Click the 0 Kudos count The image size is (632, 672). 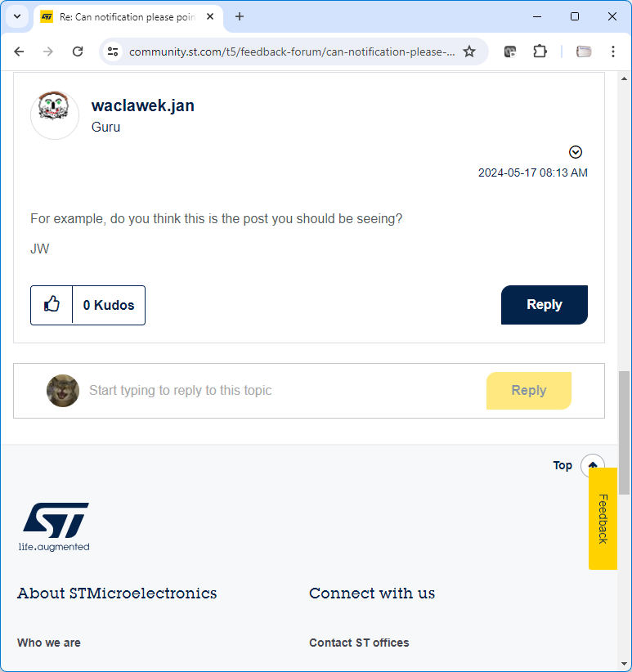pos(109,305)
